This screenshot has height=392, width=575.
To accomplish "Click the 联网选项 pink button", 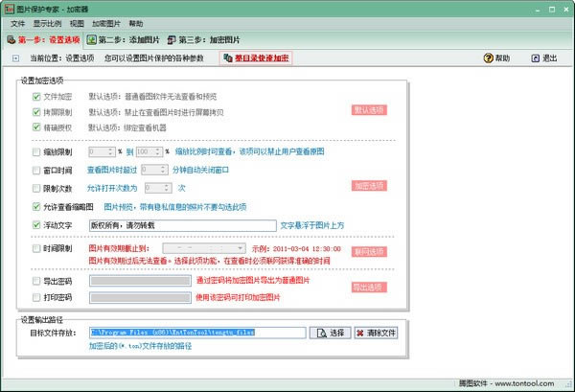I will (x=369, y=251).
